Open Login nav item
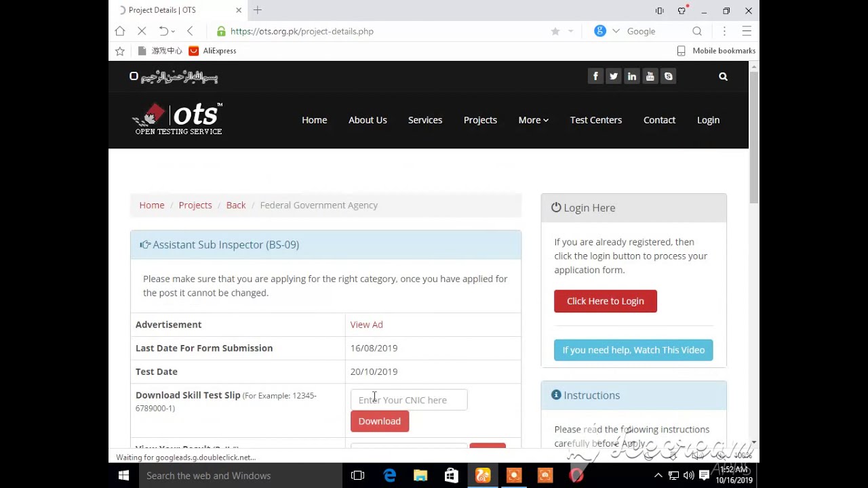Image resolution: width=868 pixels, height=488 pixels. [x=708, y=120]
